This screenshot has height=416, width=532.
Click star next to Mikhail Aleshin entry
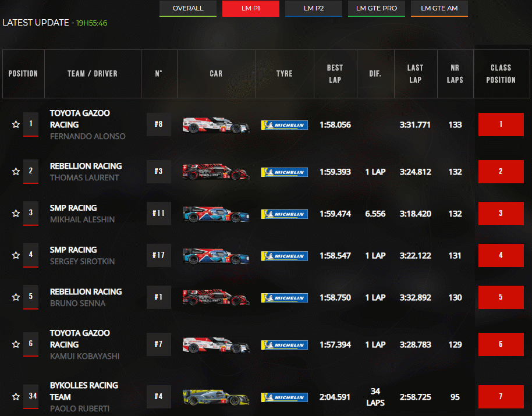click(x=16, y=214)
